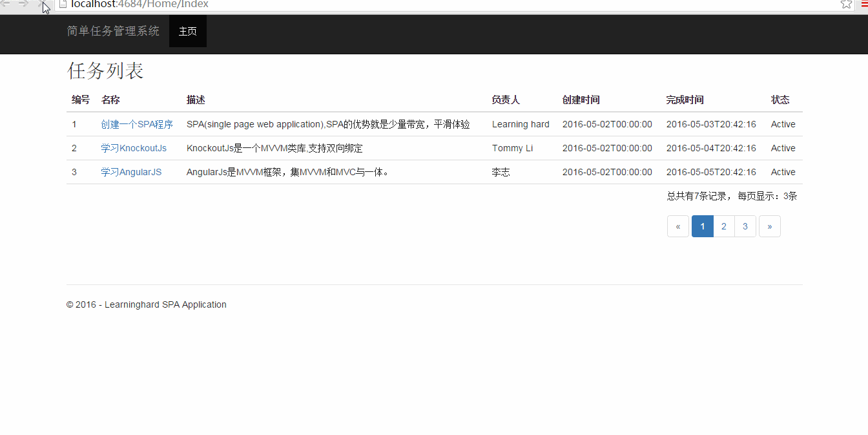Click the 编号 column header
This screenshot has width=868, height=435.
(81, 100)
